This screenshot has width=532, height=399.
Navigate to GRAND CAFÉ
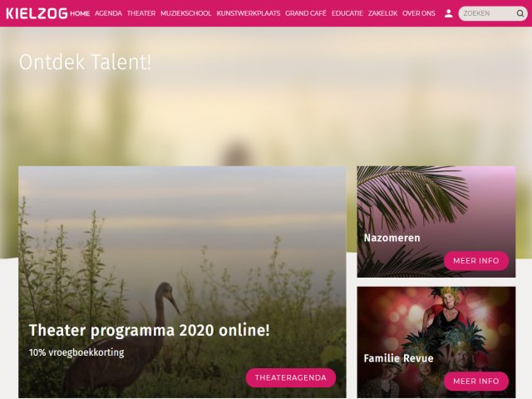click(x=306, y=13)
